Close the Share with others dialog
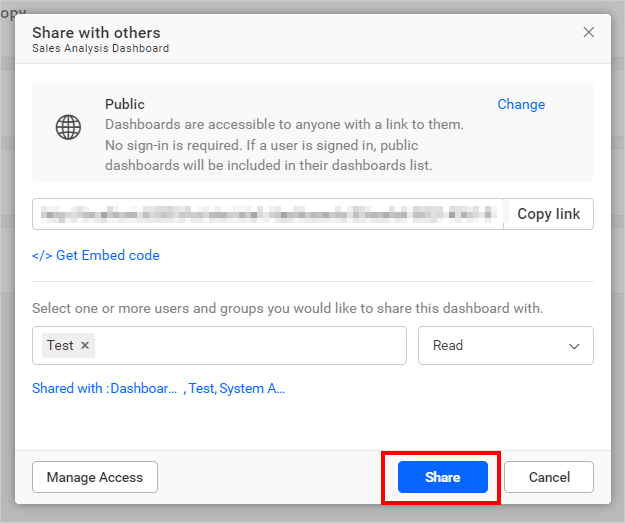 click(x=589, y=32)
